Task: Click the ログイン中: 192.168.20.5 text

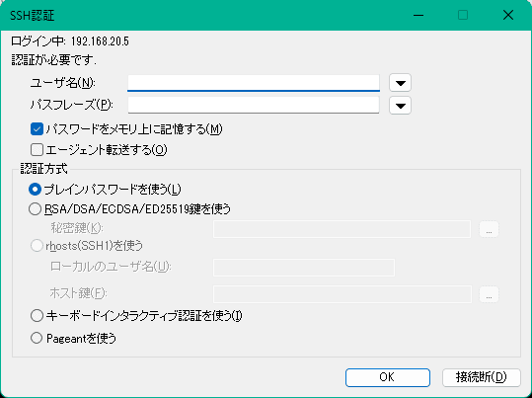Action: click(70, 41)
